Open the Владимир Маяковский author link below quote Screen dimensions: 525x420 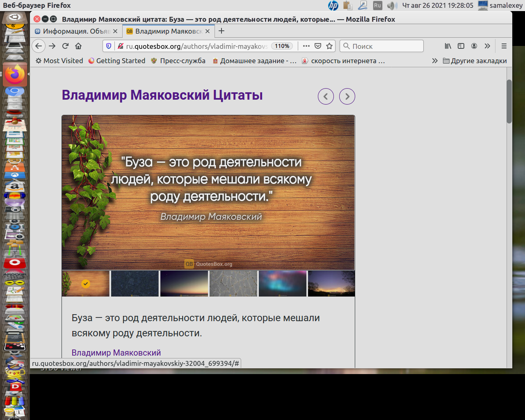pyautogui.click(x=116, y=353)
